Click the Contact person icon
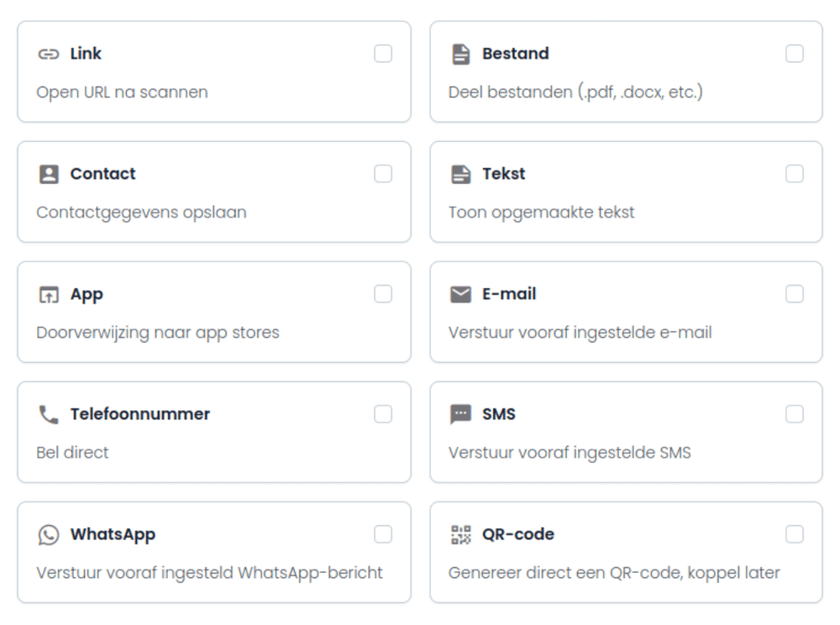Screen dimensions: 840x625 click(49, 174)
